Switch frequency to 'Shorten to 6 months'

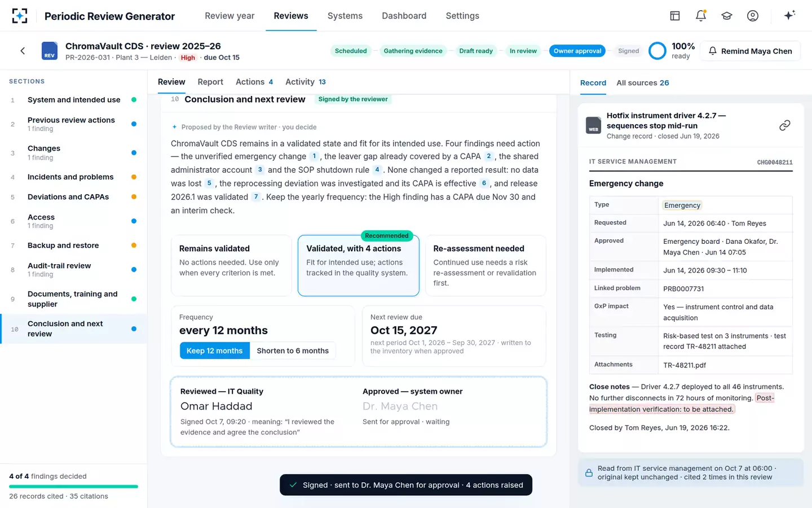(x=293, y=351)
